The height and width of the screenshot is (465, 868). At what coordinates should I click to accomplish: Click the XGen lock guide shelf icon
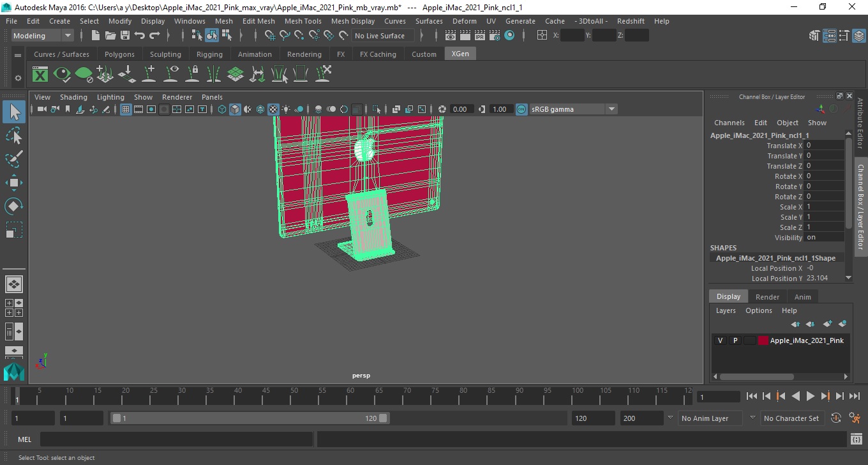[x=192, y=75]
